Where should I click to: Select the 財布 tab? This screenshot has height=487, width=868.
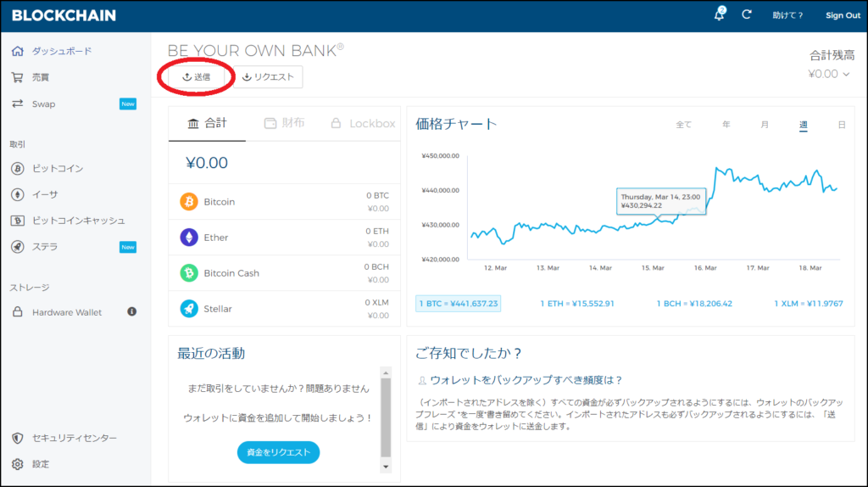[x=285, y=124]
